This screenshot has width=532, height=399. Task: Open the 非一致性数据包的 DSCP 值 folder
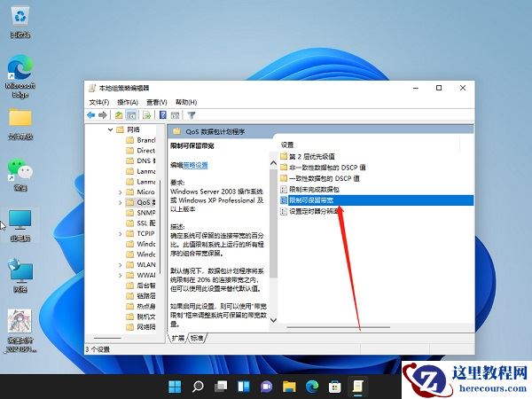pos(323,168)
